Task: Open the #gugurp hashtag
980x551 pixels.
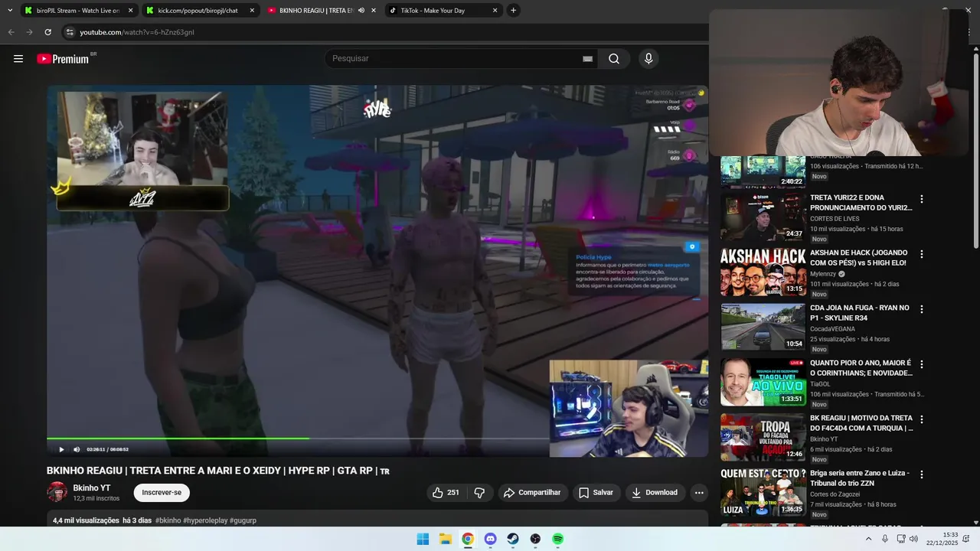Action: pos(243,520)
